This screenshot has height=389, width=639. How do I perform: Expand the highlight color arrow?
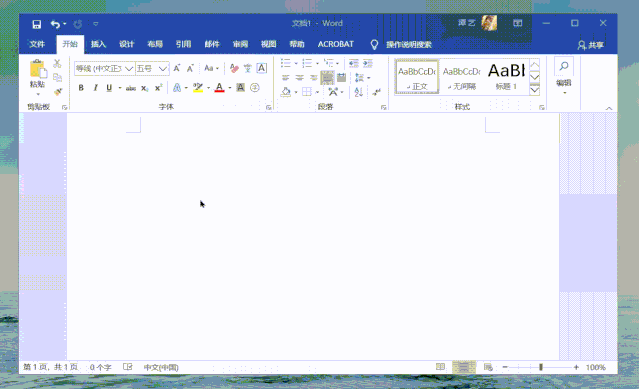pyautogui.click(x=208, y=88)
